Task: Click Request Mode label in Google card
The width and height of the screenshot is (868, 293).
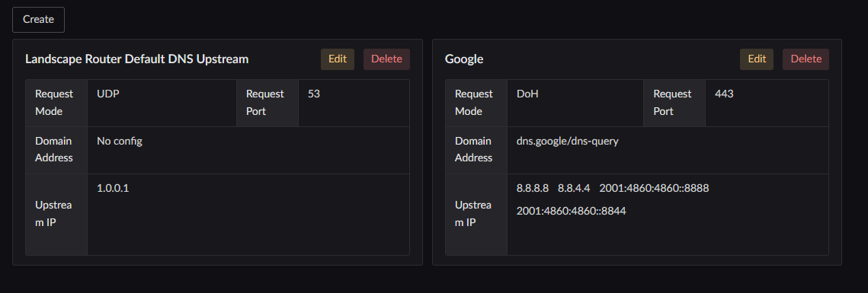Action: click(474, 103)
